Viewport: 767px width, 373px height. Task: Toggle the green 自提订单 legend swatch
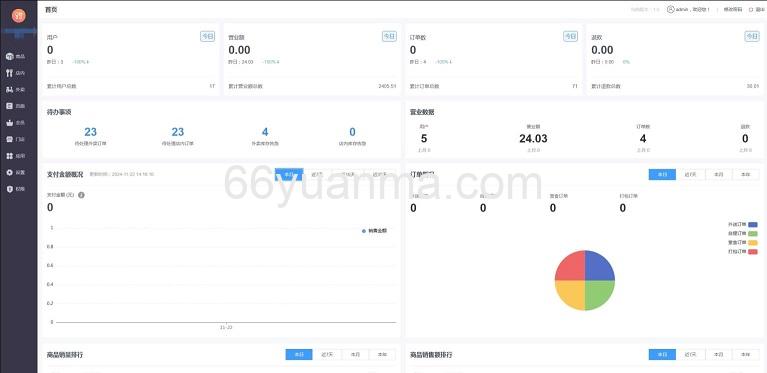[x=752, y=234]
